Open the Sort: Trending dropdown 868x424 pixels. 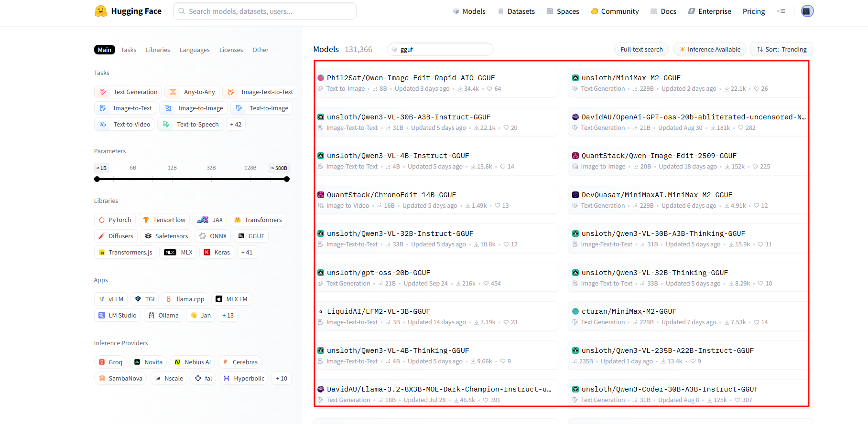coord(781,50)
